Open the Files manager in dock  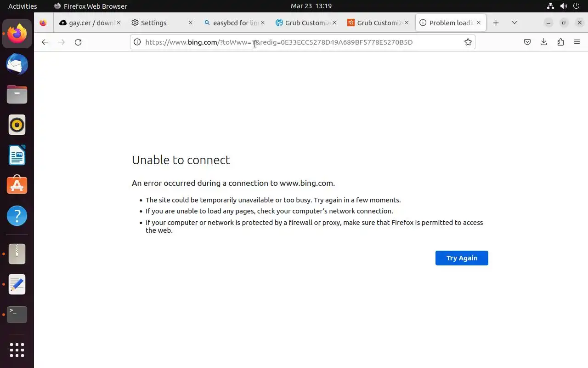(17, 94)
